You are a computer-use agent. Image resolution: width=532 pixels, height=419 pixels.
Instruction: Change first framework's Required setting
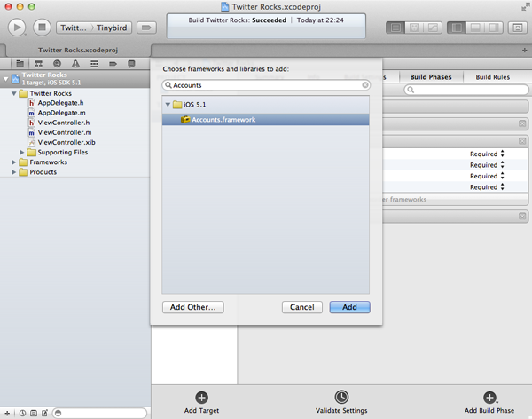487,154
